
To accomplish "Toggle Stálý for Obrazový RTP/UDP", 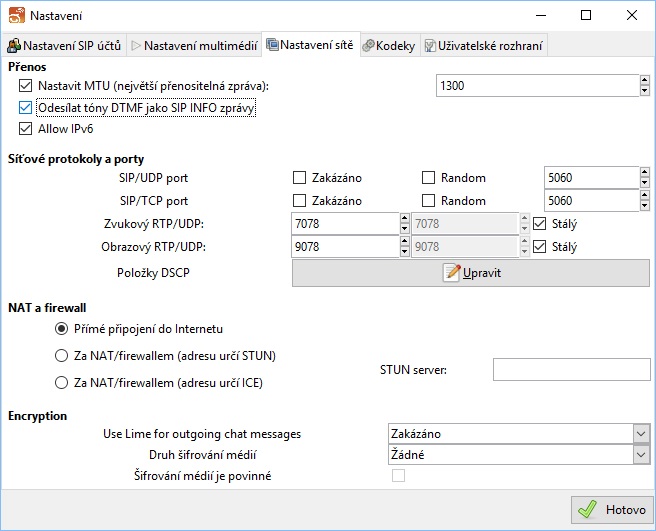I will click(540, 247).
